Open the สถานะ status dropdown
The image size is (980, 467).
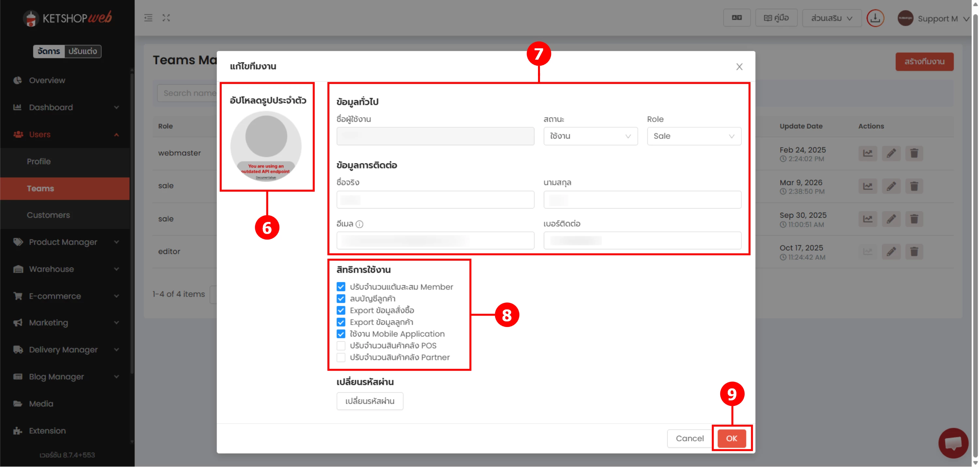pos(590,136)
